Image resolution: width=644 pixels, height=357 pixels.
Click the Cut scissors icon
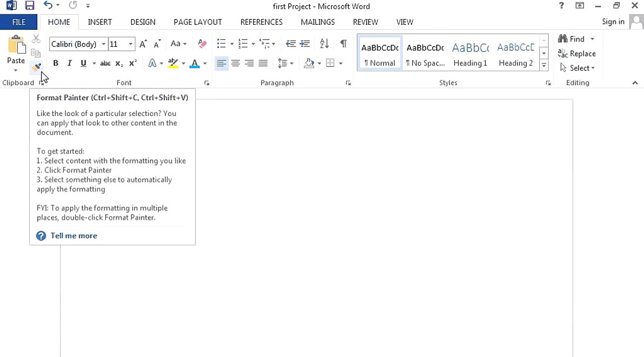(36, 39)
